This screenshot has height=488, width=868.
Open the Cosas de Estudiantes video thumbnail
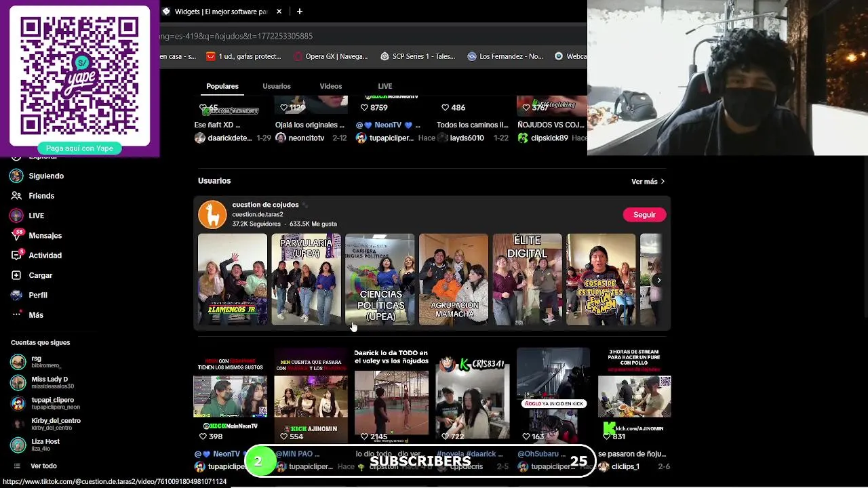601,280
